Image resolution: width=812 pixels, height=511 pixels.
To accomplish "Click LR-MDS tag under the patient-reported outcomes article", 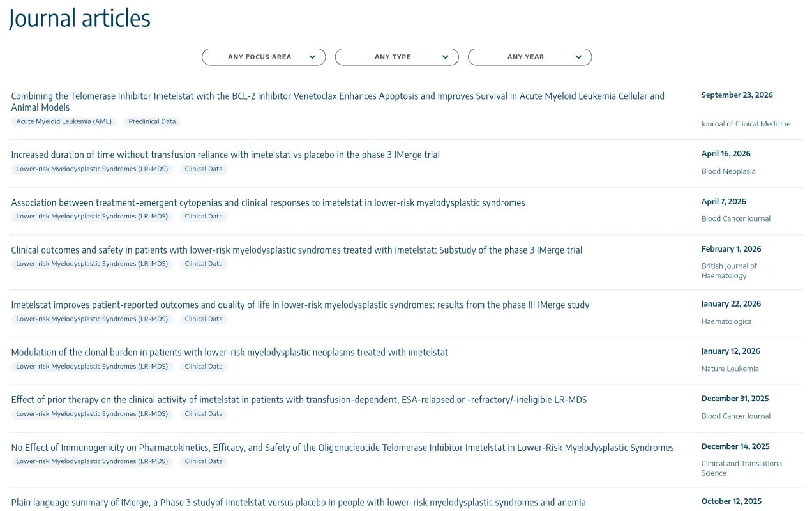I will [92, 319].
